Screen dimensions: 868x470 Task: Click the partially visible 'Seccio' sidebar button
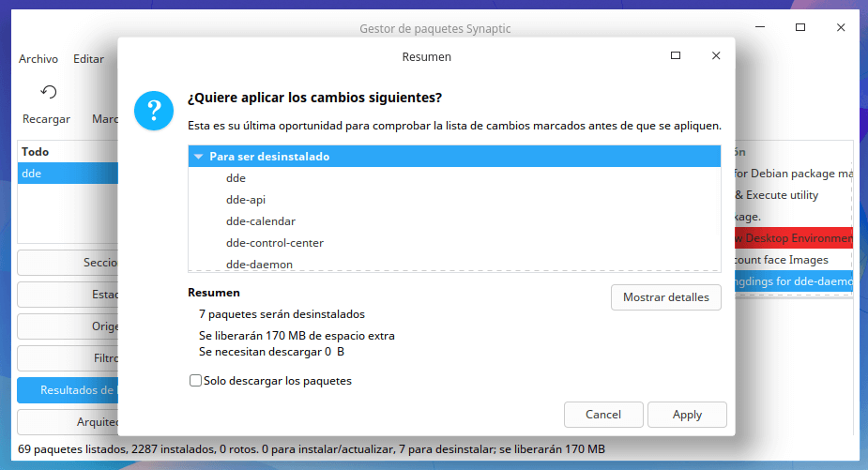[68, 263]
